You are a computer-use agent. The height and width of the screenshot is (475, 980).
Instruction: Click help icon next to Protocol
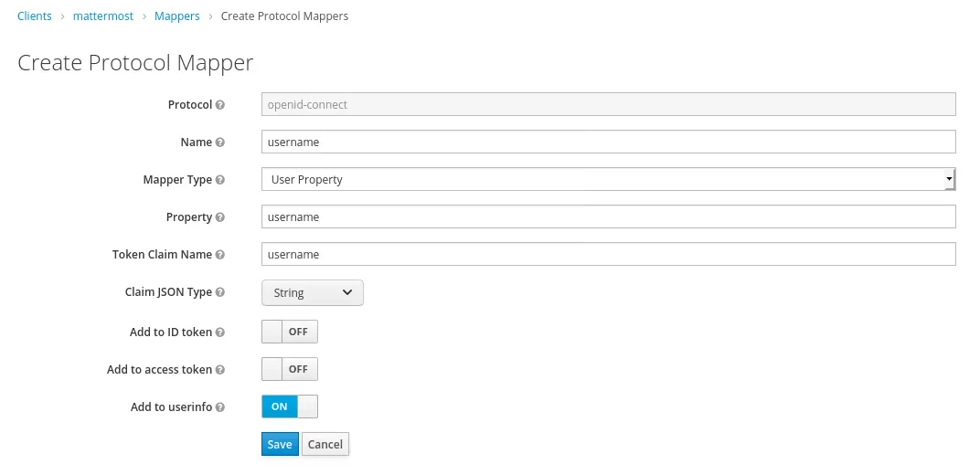click(x=220, y=105)
